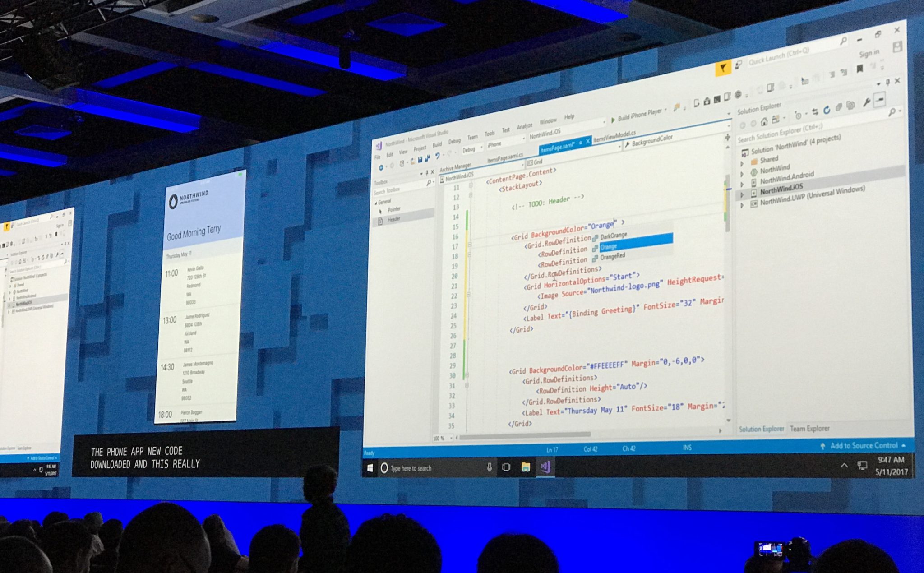Viewport: 924px width, 573px height.
Task: Click the yellow notification flag icon
Action: pos(723,69)
